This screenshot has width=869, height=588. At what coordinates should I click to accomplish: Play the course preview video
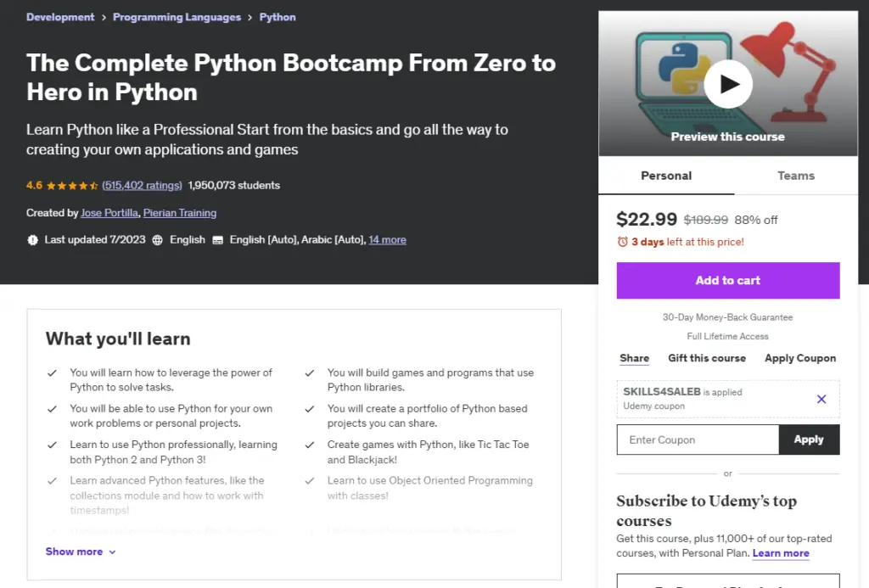click(x=727, y=84)
